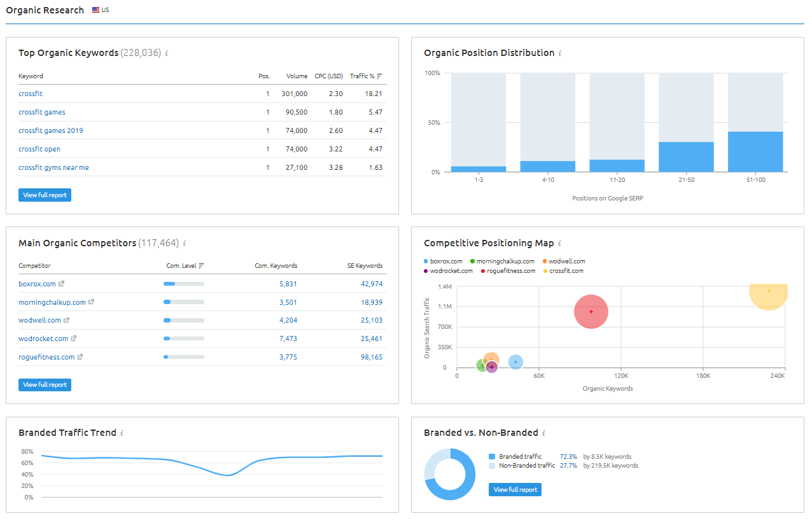Click info icon beside Main Organic Competitors

coord(185,243)
